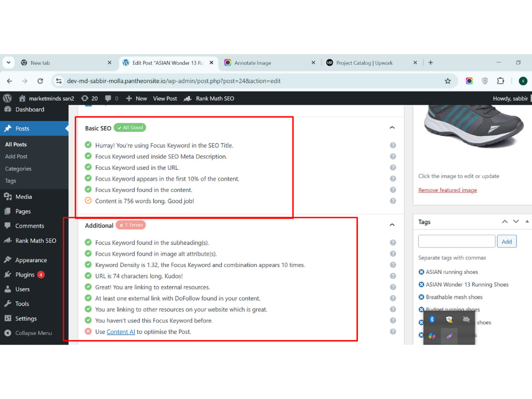Open help icon for Keyword Density row
Viewport: 532px width, 399px height.
[393, 265]
